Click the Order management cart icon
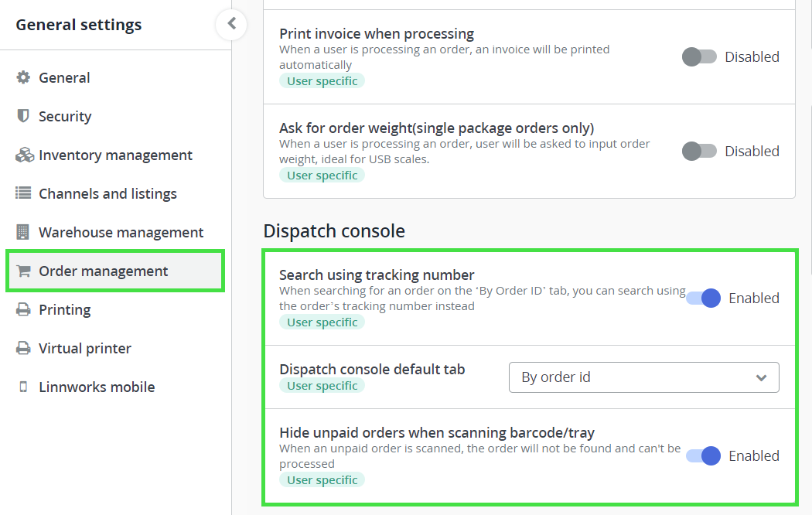Viewport: 812px width, 515px height. click(x=23, y=271)
